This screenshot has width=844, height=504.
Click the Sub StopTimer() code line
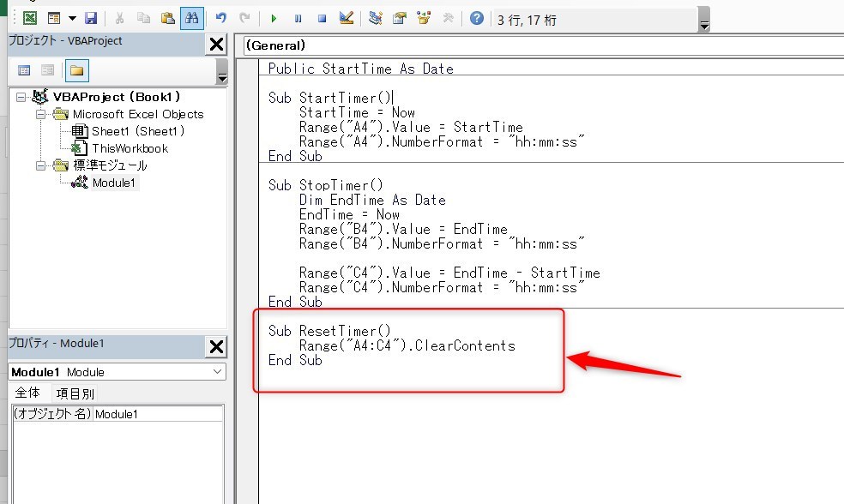325,185
